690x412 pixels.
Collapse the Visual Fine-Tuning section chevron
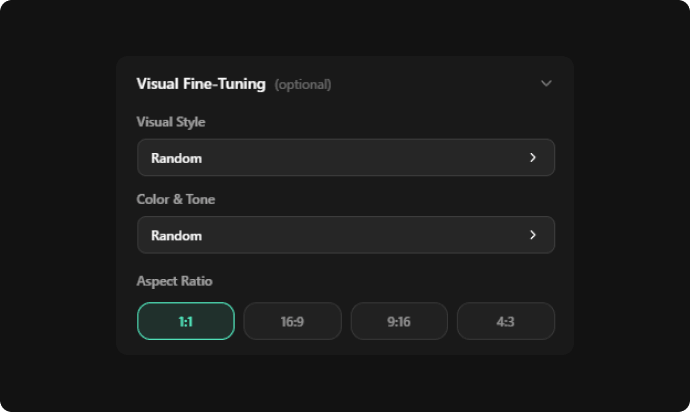[546, 84]
